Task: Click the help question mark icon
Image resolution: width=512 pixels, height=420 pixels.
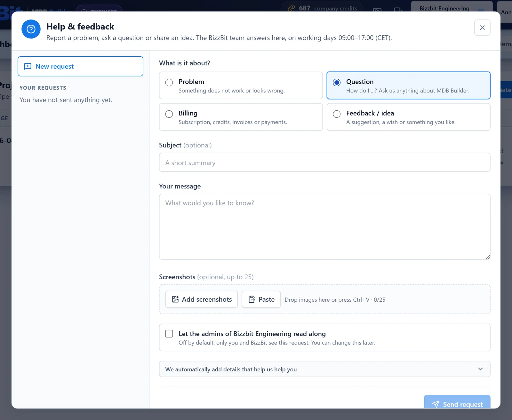Action: (x=31, y=29)
